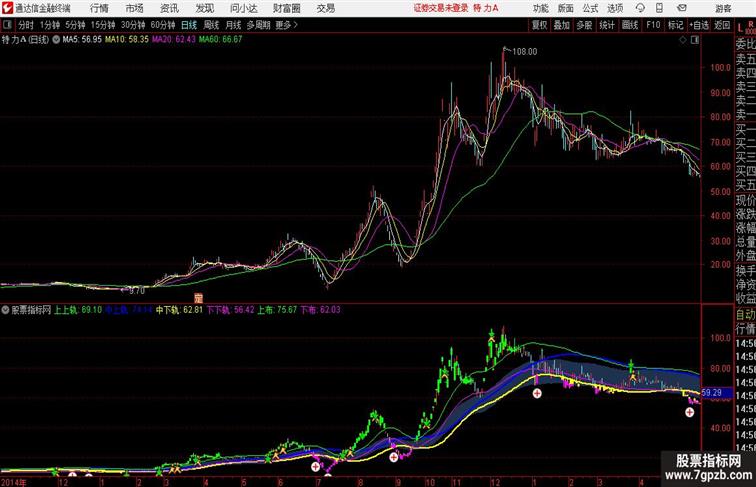The image size is (756, 487).
Task: Click the 证券交易未登录 login link
Action: [x=441, y=8]
